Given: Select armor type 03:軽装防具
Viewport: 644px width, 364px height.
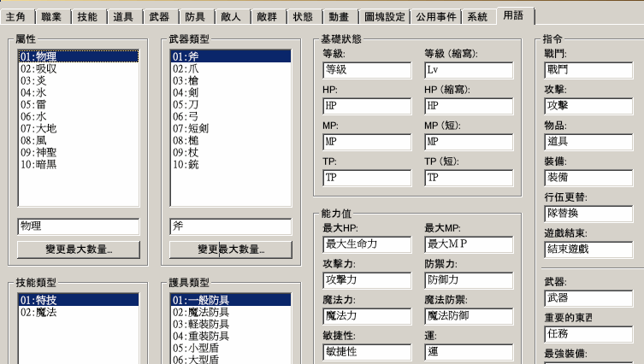Looking at the screenshot, I should click(231, 324).
